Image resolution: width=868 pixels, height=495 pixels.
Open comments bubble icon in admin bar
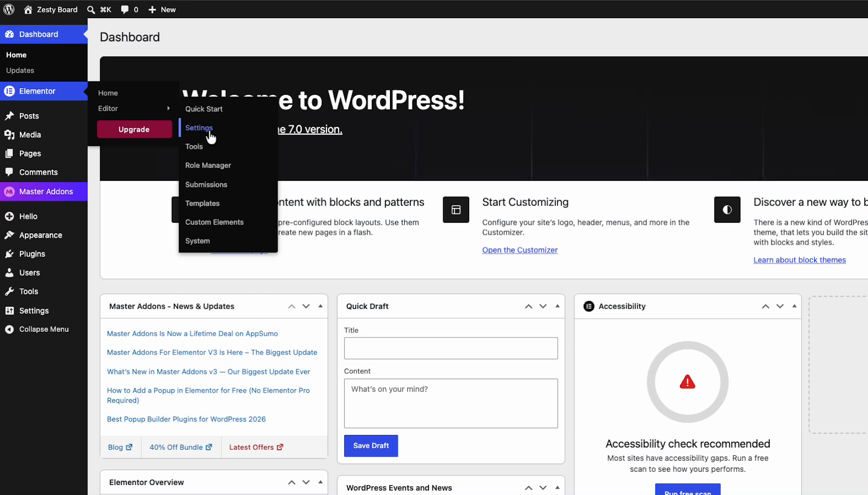[125, 9]
